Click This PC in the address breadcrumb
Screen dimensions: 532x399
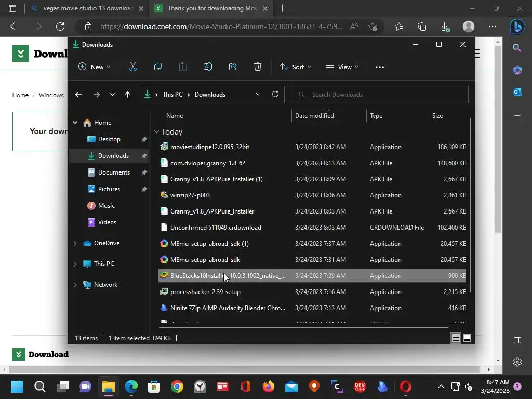point(172,95)
